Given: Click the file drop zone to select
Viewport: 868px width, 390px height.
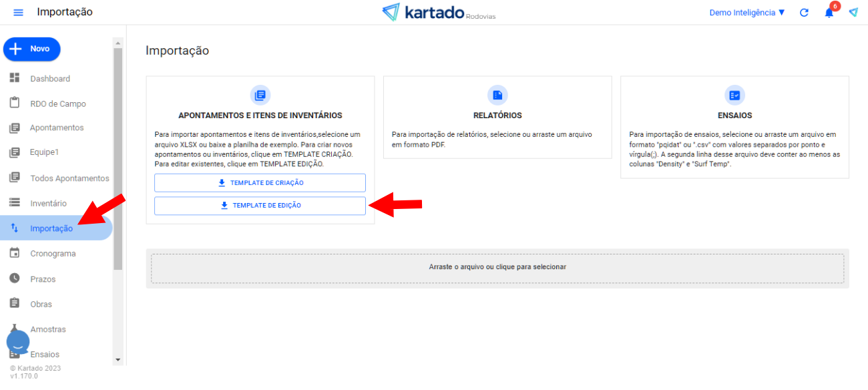Looking at the screenshot, I should (x=497, y=267).
